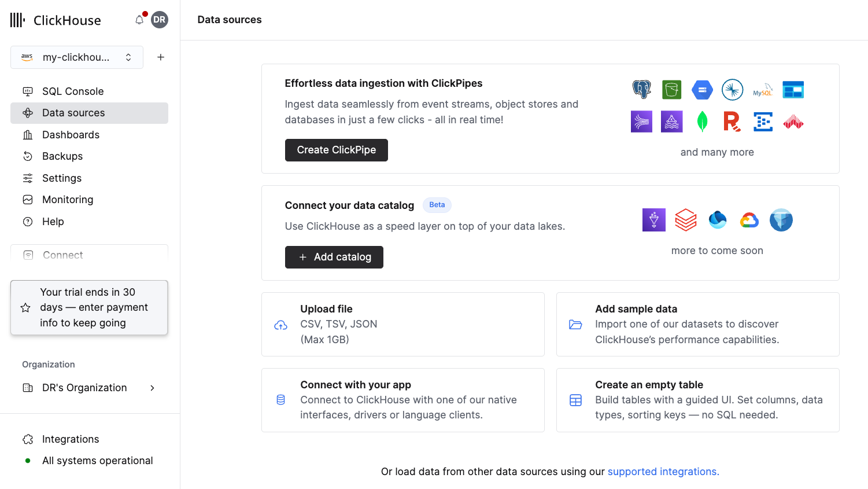Screen dimensions: 868x489
Task: Click the multicolor Google Cloud icon
Action: pyautogui.click(x=749, y=220)
